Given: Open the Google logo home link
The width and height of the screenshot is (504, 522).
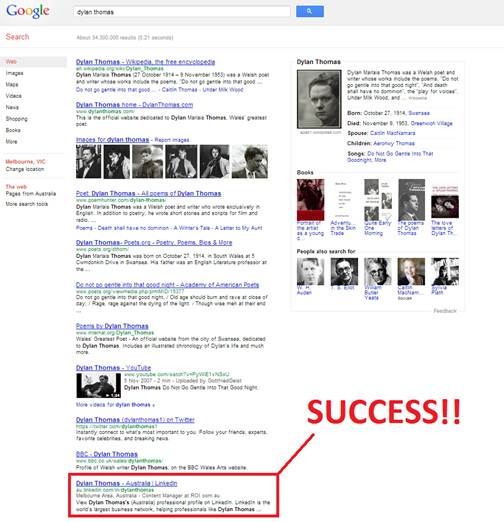Looking at the screenshot, I should point(28,11).
